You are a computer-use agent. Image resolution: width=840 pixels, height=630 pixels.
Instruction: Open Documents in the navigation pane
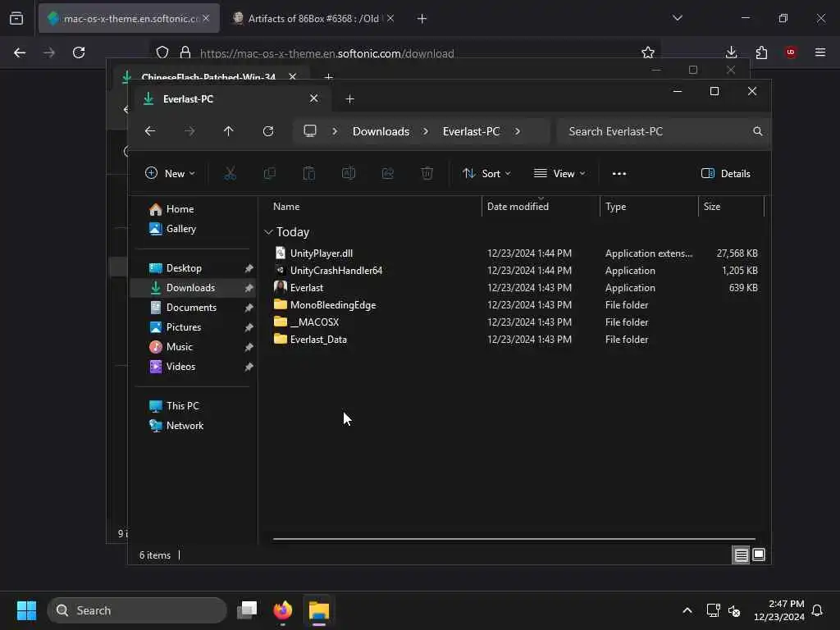point(193,308)
